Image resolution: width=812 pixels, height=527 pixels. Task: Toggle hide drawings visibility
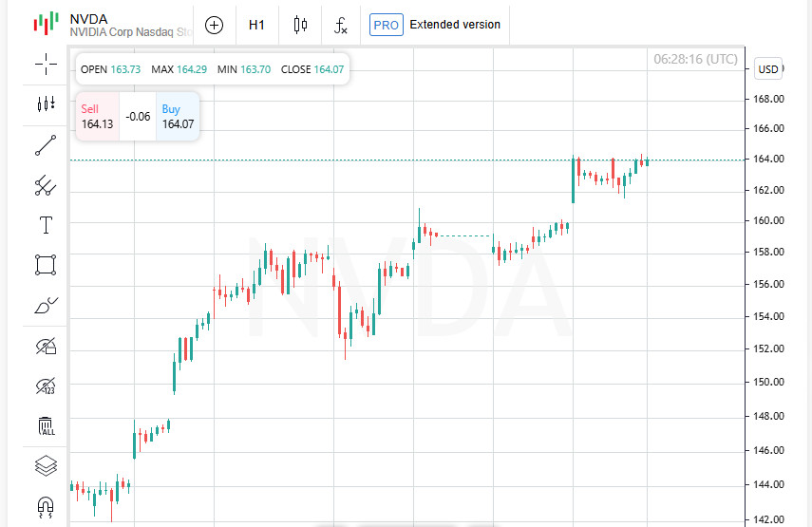click(46, 347)
